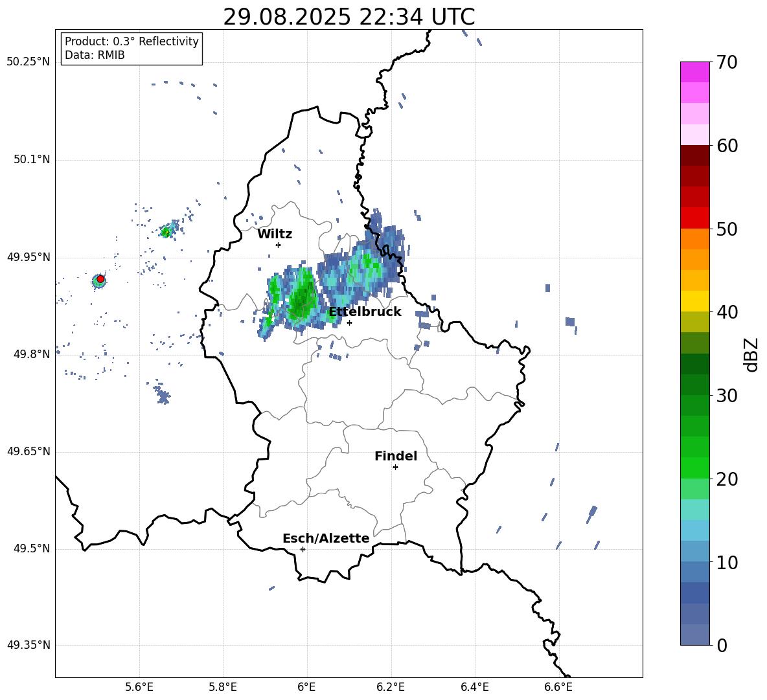This screenshot has width=767, height=700.
Task: Click the cross marker below Ettelbruck
Action: coord(349,322)
